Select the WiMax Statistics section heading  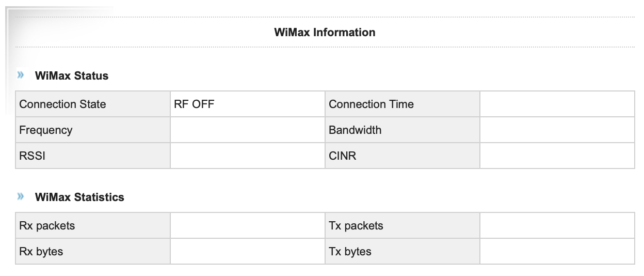click(x=79, y=197)
